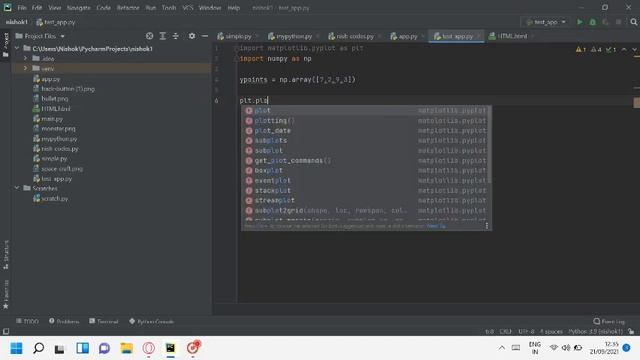Viewport: 640px width, 360px height.
Task: Hide the Project panel with the minus icon
Action: click(x=204, y=36)
